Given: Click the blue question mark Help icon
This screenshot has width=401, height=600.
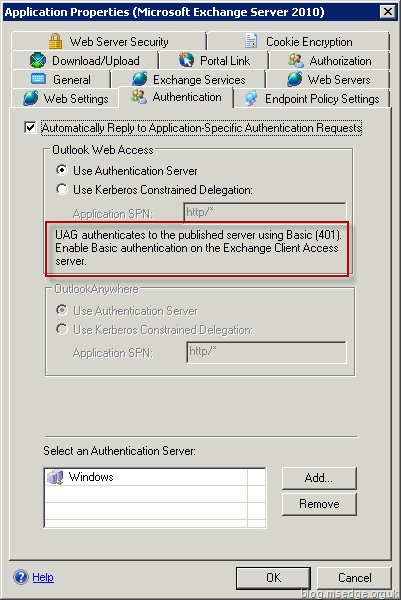Looking at the screenshot, I should [x=21, y=577].
